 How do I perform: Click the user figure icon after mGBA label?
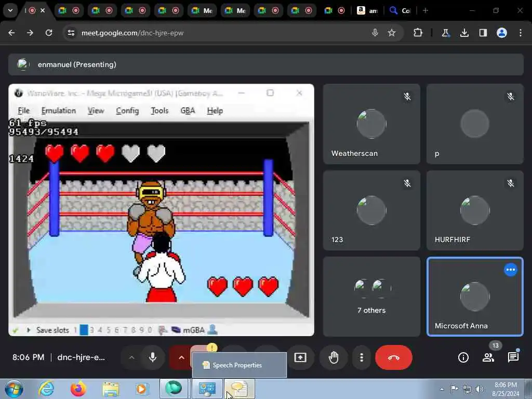212,329
